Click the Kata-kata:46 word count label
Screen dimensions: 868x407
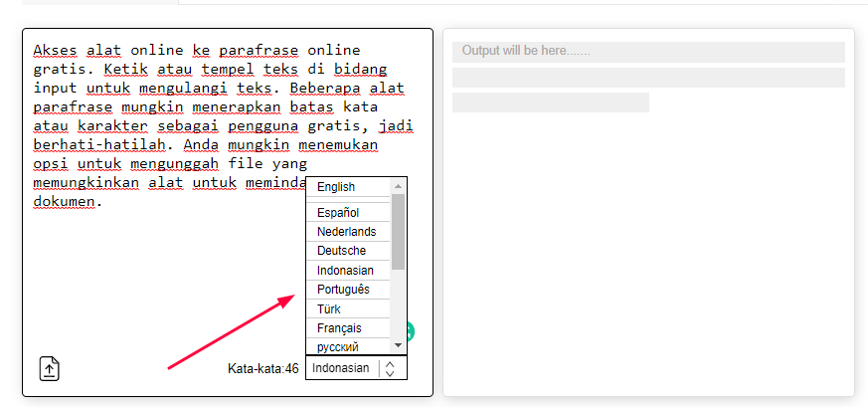point(262,369)
